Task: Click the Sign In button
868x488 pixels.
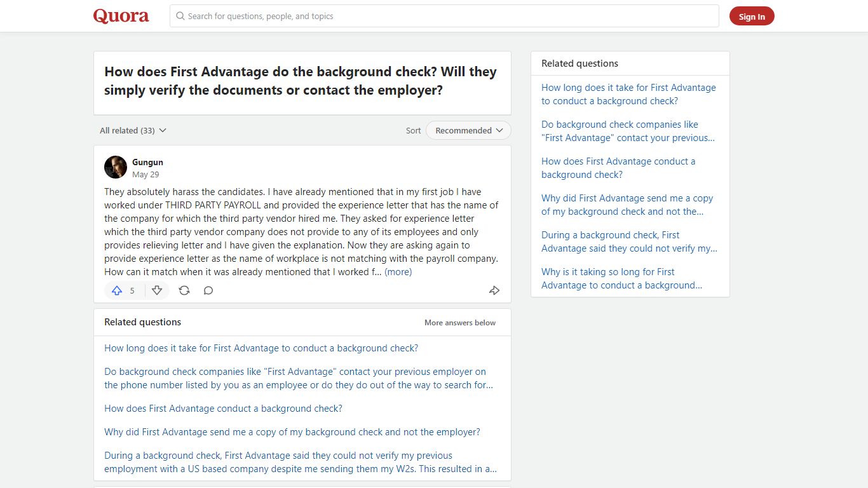Action: click(x=752, y=17)
